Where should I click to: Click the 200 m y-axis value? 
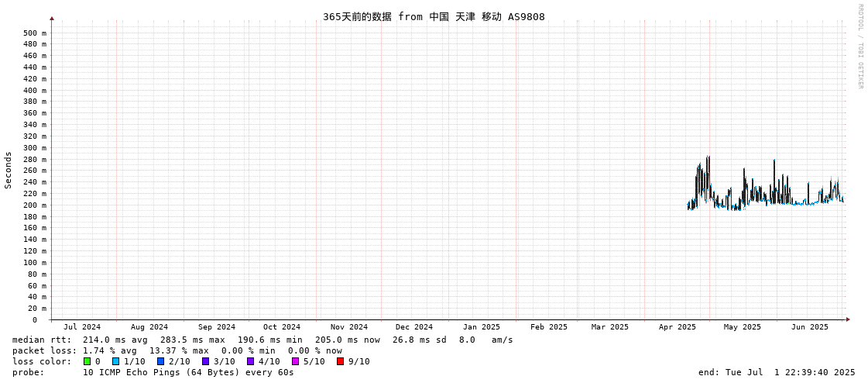tap(35, 205)
